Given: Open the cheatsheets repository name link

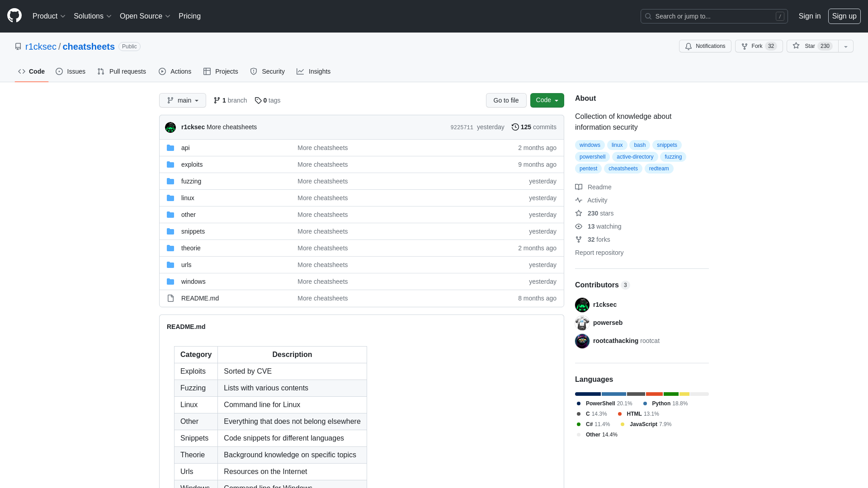Looking at the screenshot, I should tap(89, 47).
